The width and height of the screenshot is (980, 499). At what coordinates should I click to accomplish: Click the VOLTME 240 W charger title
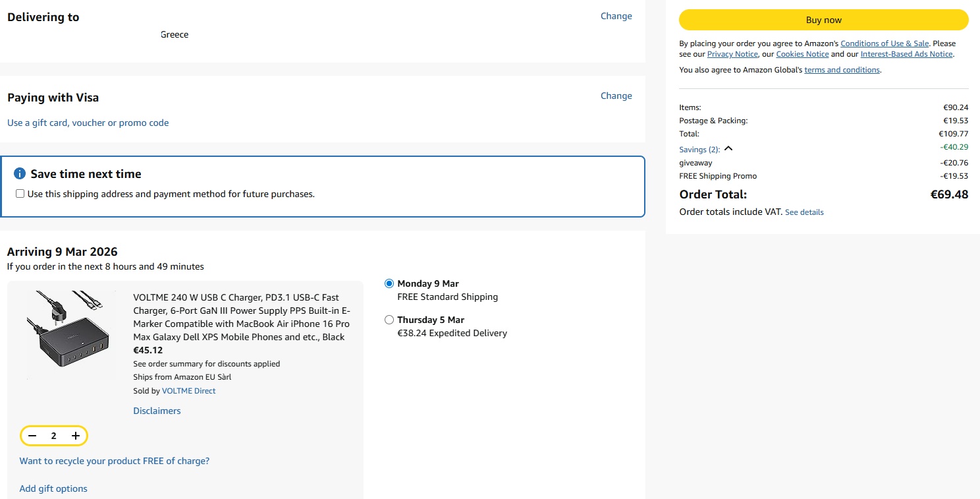(x=242, y=317)
